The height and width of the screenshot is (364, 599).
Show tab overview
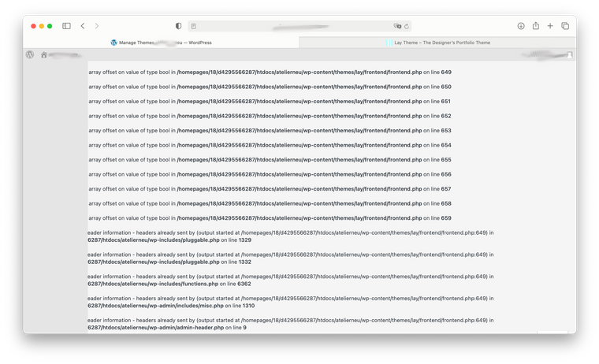[x=565, y=26]
